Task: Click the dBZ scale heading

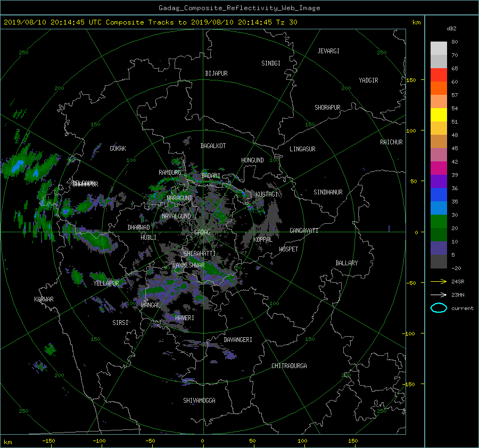Action: click(451, 29)
